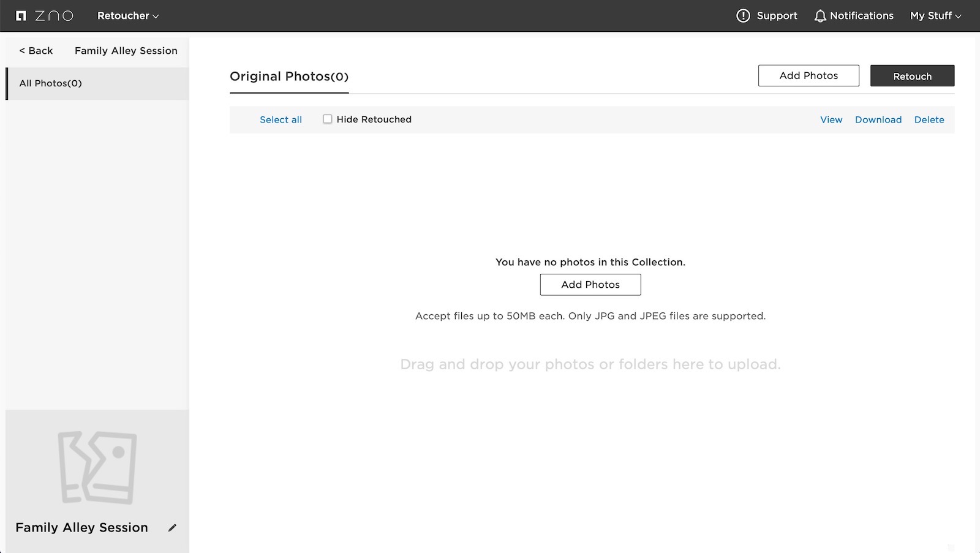Click the Delete link
Screen dimensions: 980x553
[x=929, y=120]
